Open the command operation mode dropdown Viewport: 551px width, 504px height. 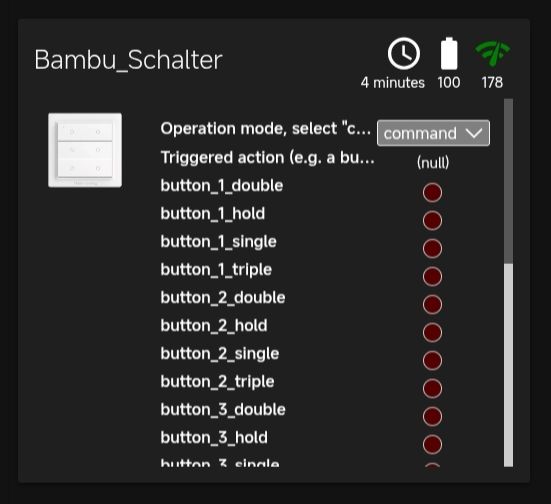[x=433, y=133]
